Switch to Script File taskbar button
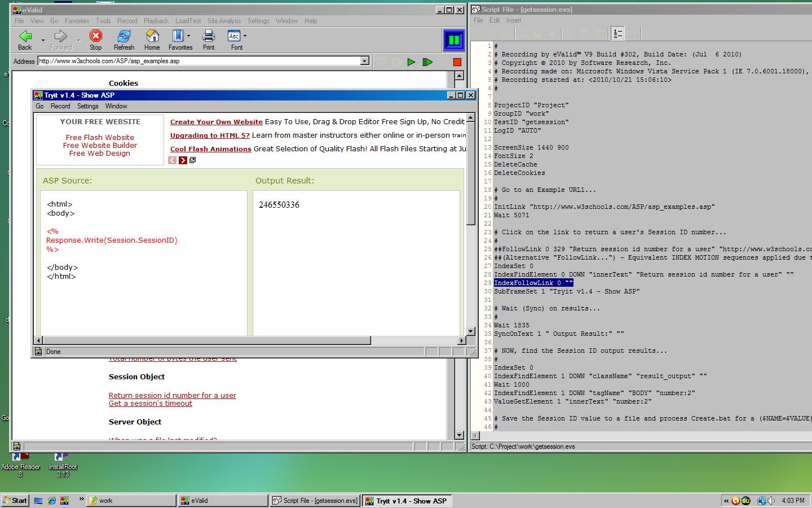This screenshot has width=812, height=508. (315, 501)
